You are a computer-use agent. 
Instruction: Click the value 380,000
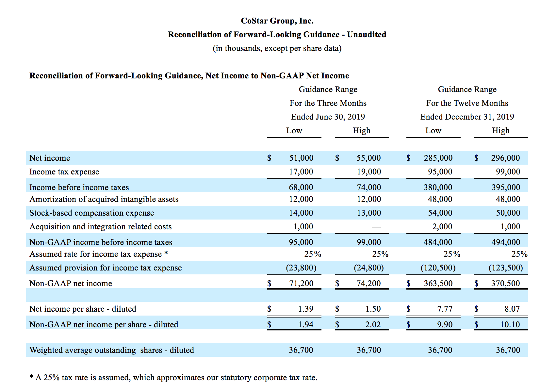(438, 188)
